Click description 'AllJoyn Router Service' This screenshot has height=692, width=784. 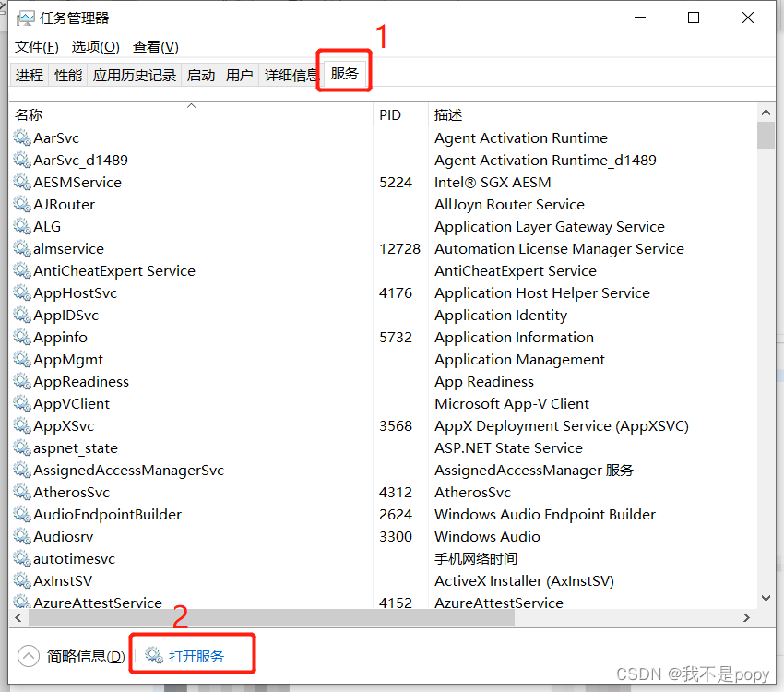[509, 204]
